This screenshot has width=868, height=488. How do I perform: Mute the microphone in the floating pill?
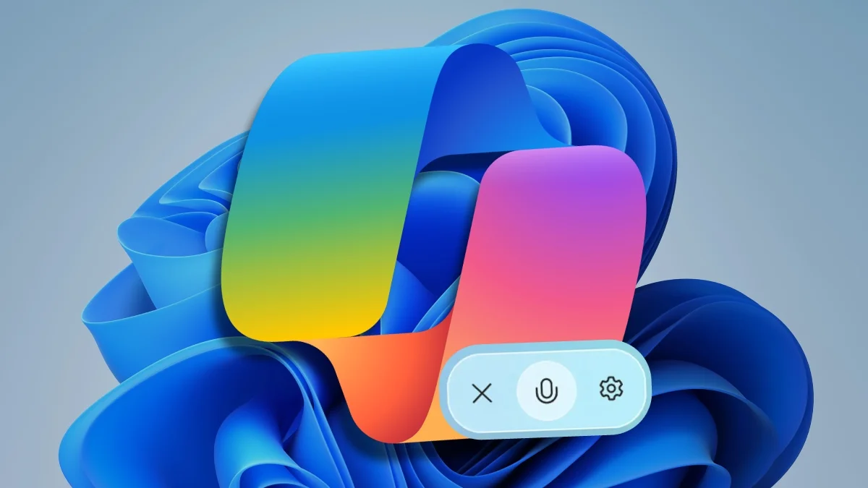(x=547, y=391)
